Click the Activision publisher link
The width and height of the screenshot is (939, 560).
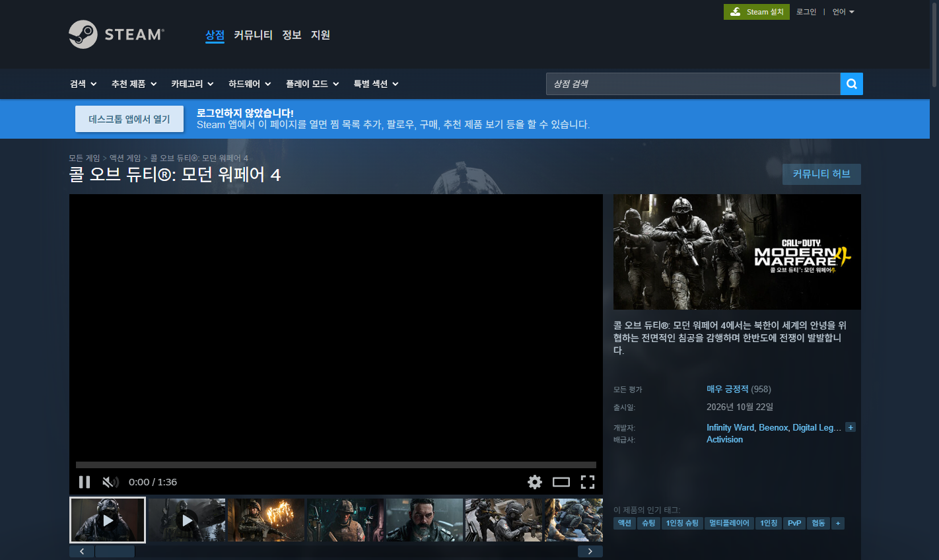(x=725, y=439)
